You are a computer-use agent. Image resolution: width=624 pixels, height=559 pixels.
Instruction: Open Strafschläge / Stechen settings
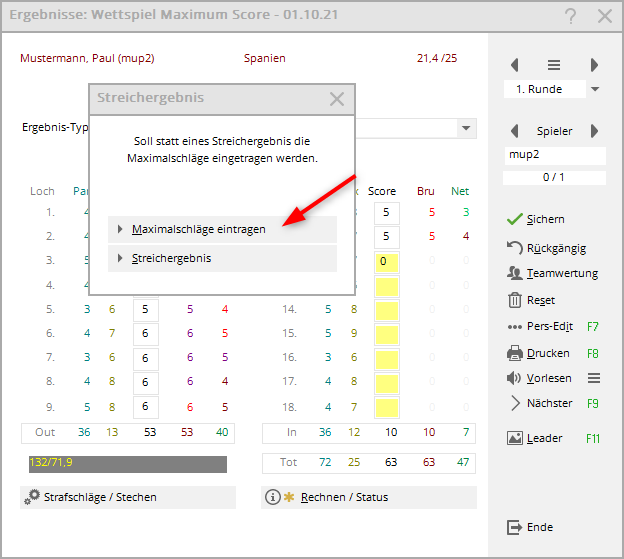tap(128, 497)
